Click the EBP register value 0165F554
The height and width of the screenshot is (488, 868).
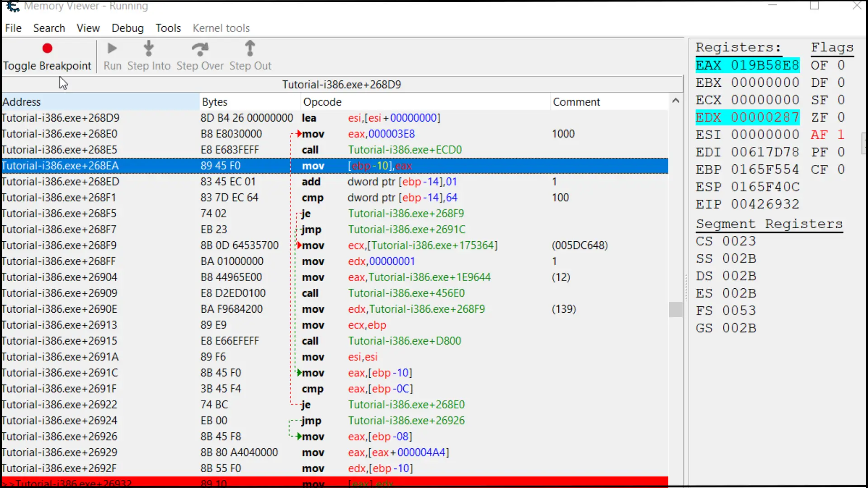point(765,169)
